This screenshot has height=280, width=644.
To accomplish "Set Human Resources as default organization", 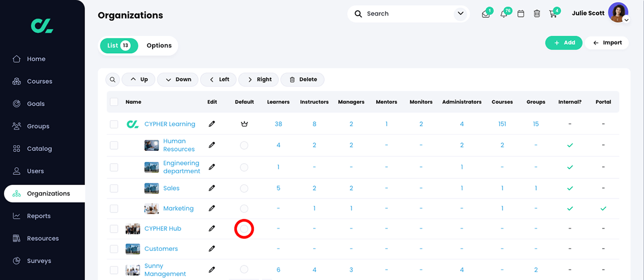I will [x=244, y=145].
